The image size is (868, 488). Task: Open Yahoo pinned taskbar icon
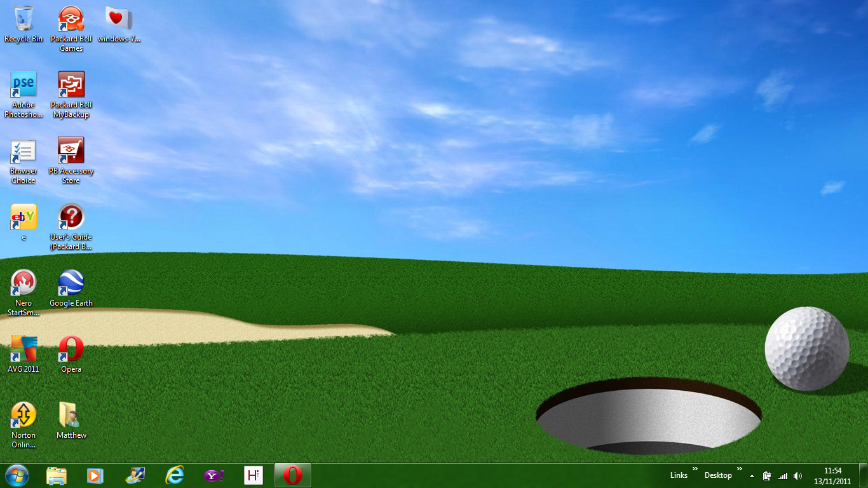point(214,475)
